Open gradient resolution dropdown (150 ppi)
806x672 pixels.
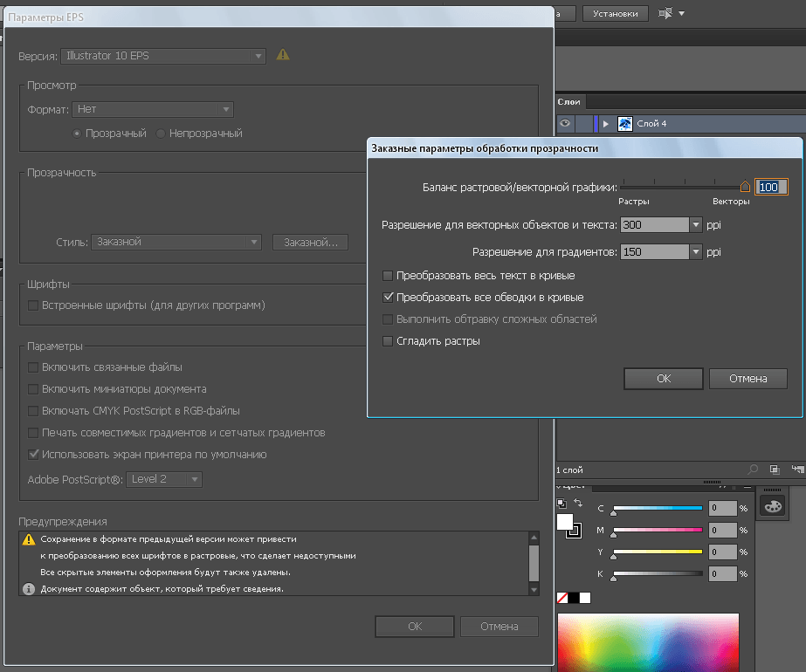click(695, 251)
